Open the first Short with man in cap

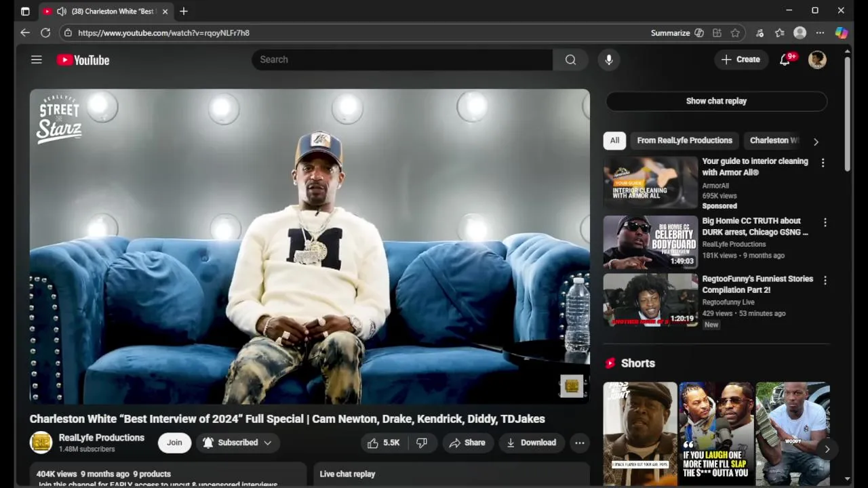click(639, 434)
